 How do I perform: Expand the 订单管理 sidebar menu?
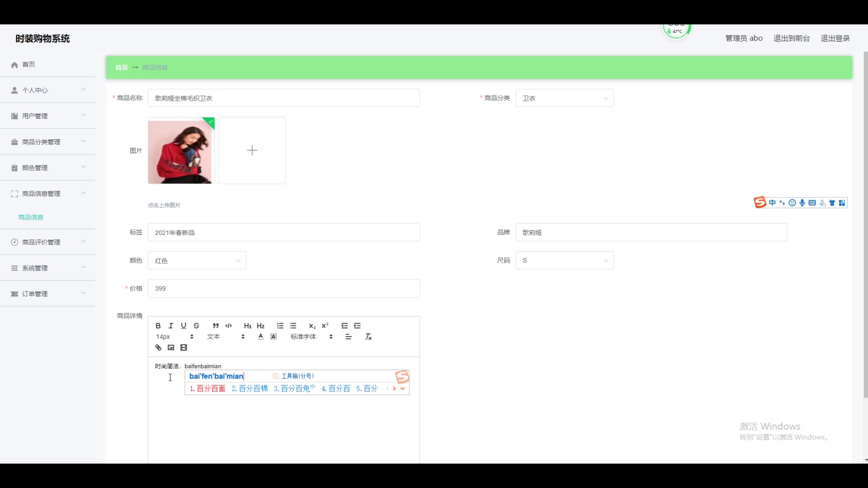[47, 294]
